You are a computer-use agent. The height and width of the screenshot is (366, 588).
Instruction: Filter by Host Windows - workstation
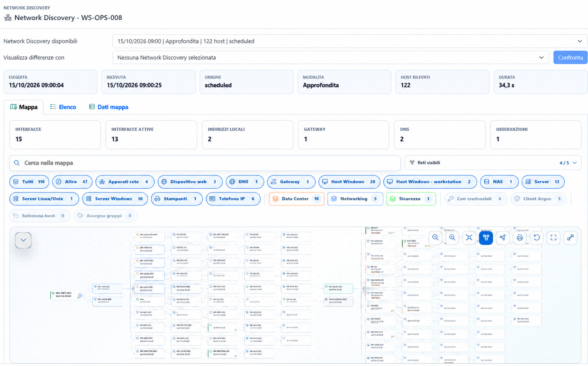pos(430,182)
